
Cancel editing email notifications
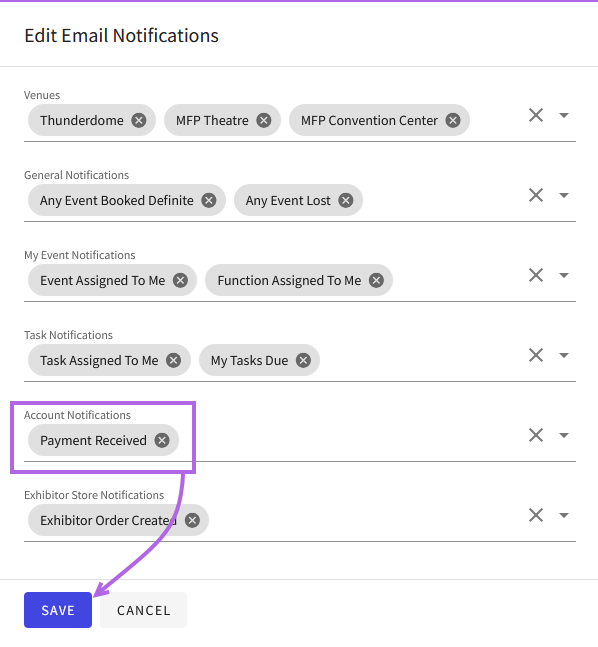click(x=144, y=610)
